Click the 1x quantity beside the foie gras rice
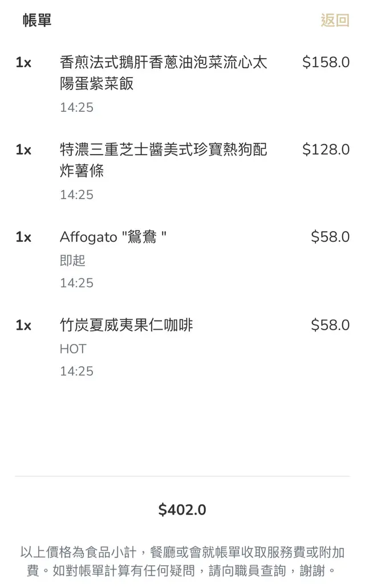The width and height of the screenshot is (365, 588). point(23,62)
